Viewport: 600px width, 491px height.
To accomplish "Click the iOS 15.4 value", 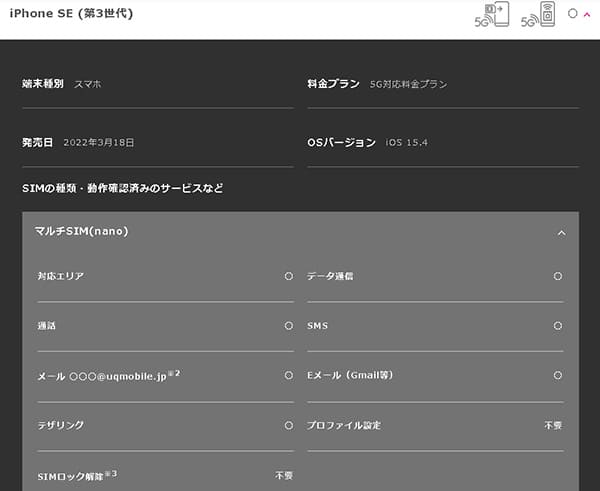I will coord(406,142).
